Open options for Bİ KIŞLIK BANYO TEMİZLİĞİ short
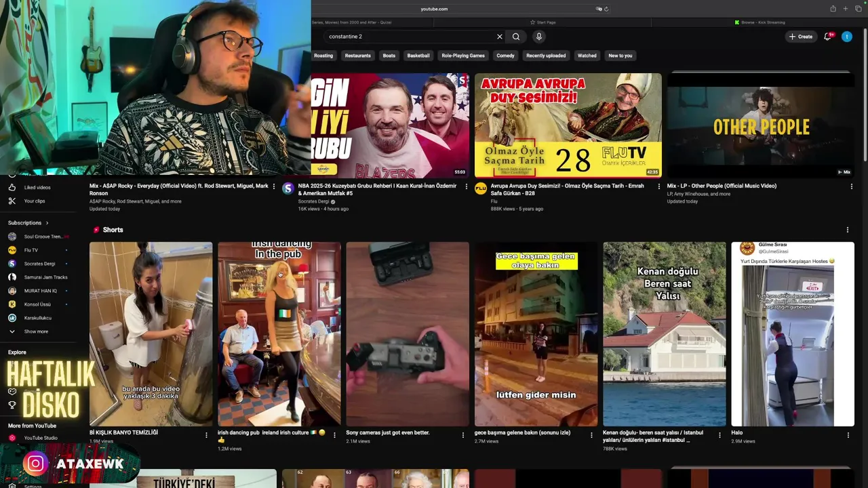 coord(206,435)
